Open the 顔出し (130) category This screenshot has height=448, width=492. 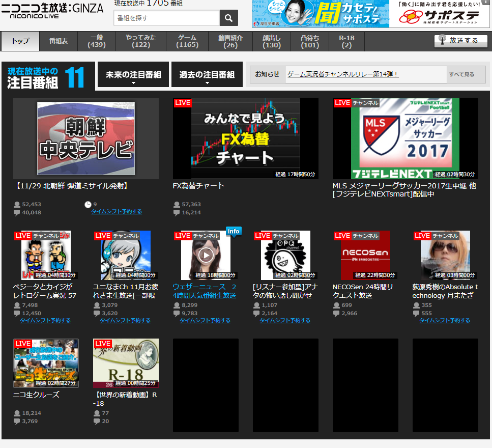[x=272, y=41]
